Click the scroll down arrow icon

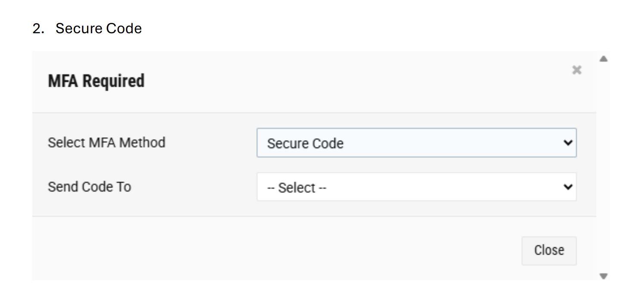click(x=603, y=276)
